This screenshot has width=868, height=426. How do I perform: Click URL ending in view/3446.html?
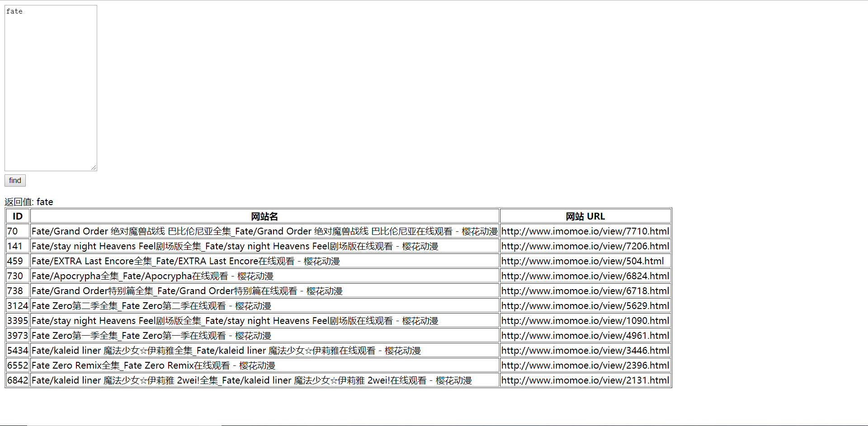click(x=585, y=351)
